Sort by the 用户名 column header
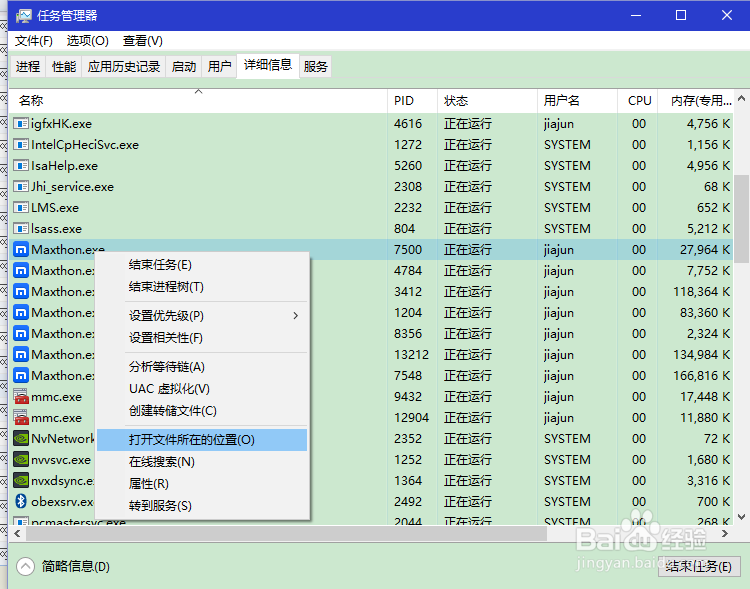 [x=577, y=101]
